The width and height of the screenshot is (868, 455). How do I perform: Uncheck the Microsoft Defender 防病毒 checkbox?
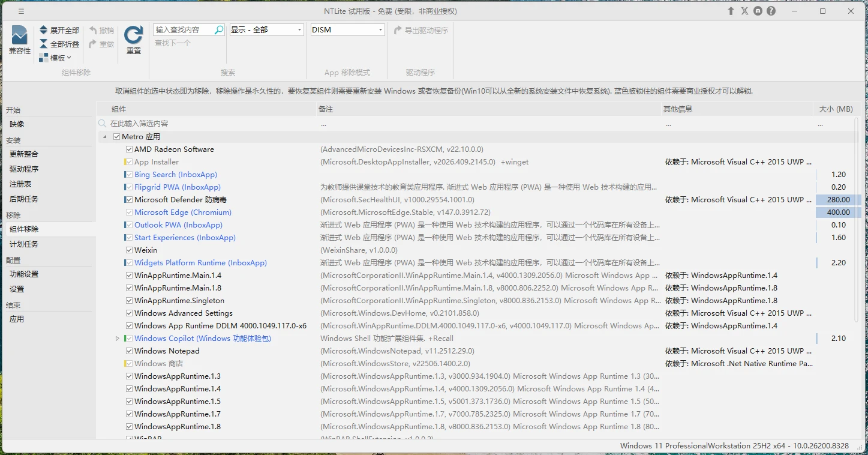(x=130, y=200)
